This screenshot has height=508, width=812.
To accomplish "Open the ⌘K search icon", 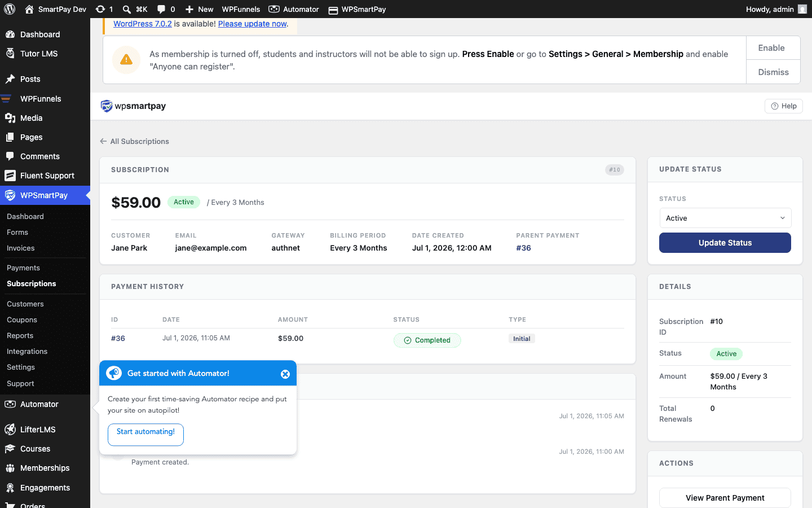I will 127,9.
